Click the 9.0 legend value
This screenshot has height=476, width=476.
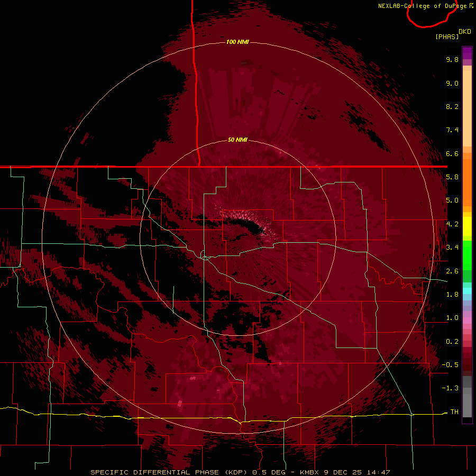pyautogui.click(x=452, y=83)
